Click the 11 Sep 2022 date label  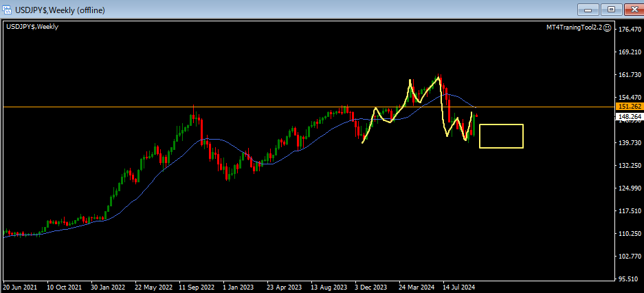point(197,287)
